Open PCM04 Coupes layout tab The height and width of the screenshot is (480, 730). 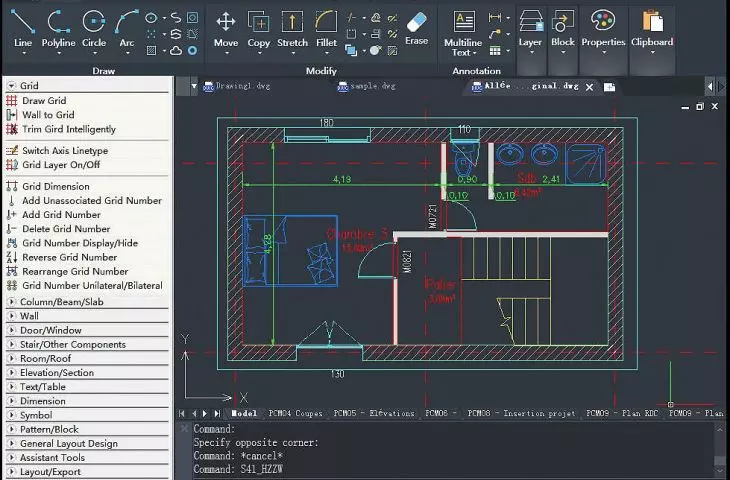coord(296,413)
